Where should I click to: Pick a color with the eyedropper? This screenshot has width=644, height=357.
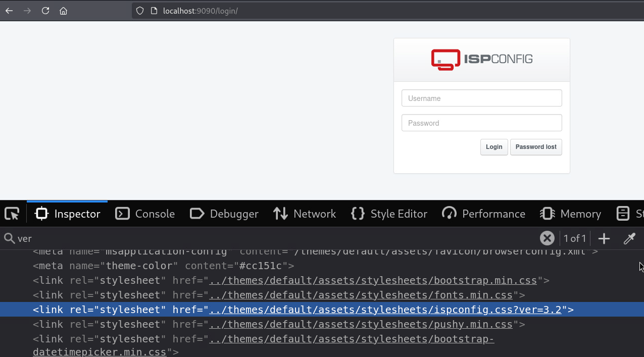click(x=629, y=238)
